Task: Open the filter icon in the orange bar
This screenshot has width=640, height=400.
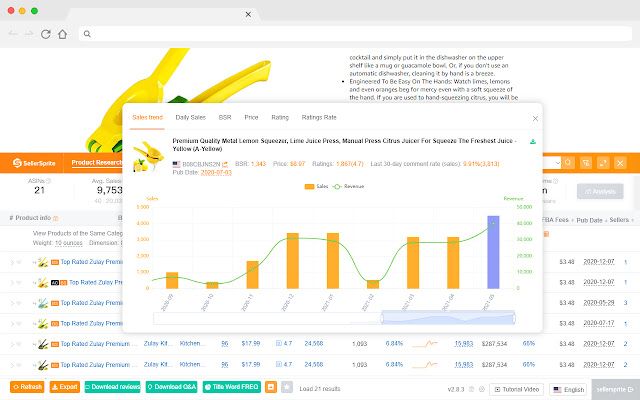Action: [586, 163]
